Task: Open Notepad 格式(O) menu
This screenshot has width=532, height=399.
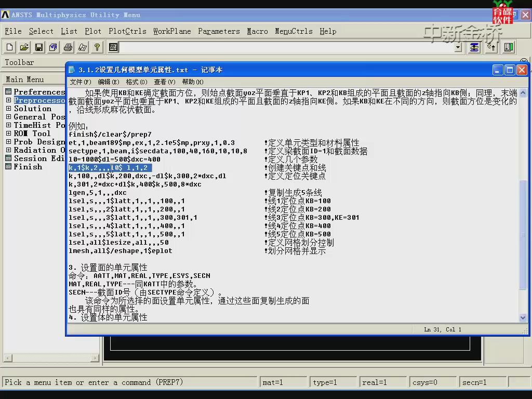Action: point(137,82)
